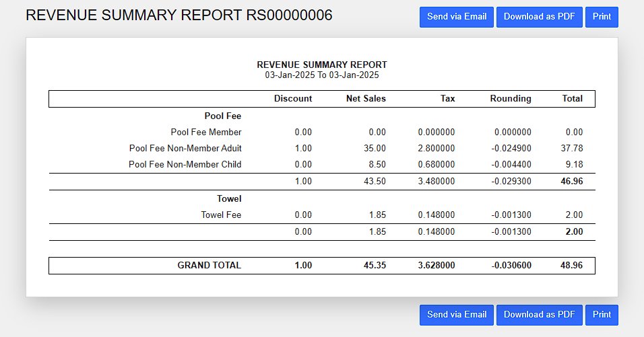Select the Towel Fee row label
The height and width of the screenshot is (337, 644).
point(221,215)
